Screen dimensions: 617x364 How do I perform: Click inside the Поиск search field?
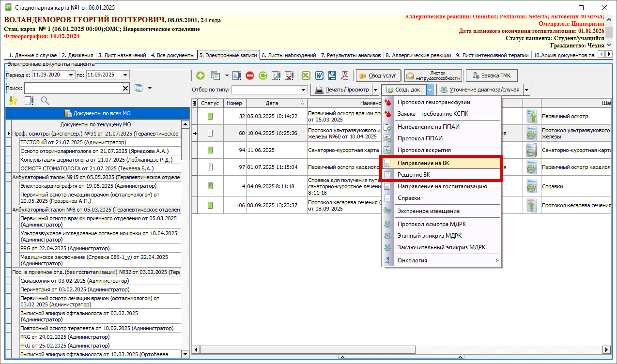[x=73, y=88]
